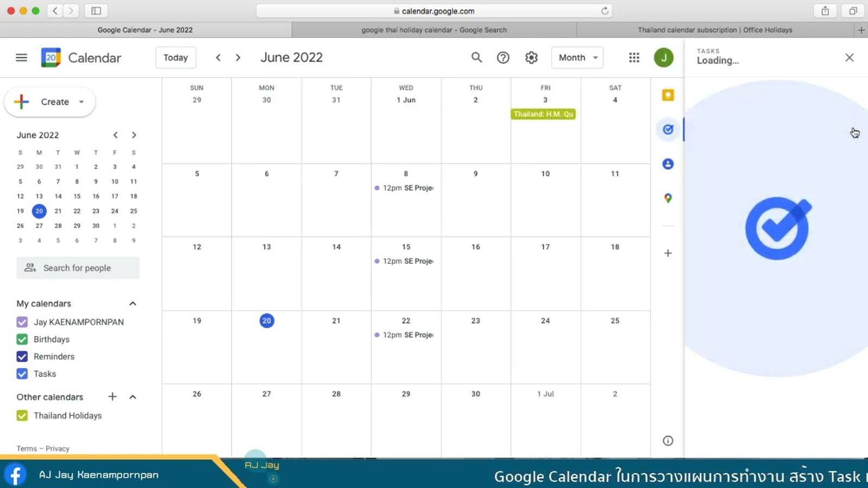
Task: Click the get add-ons plus icon
Action: (x=668, y=253)
